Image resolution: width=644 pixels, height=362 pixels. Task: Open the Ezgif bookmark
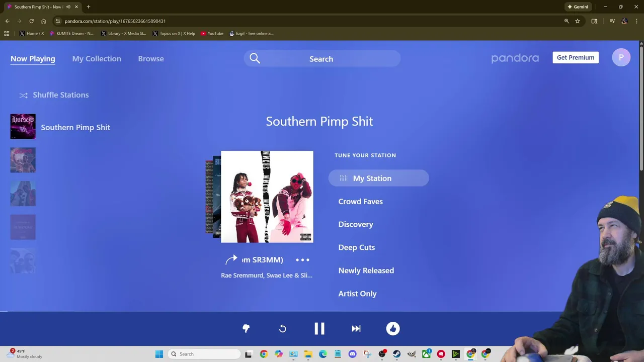point(251,34)
